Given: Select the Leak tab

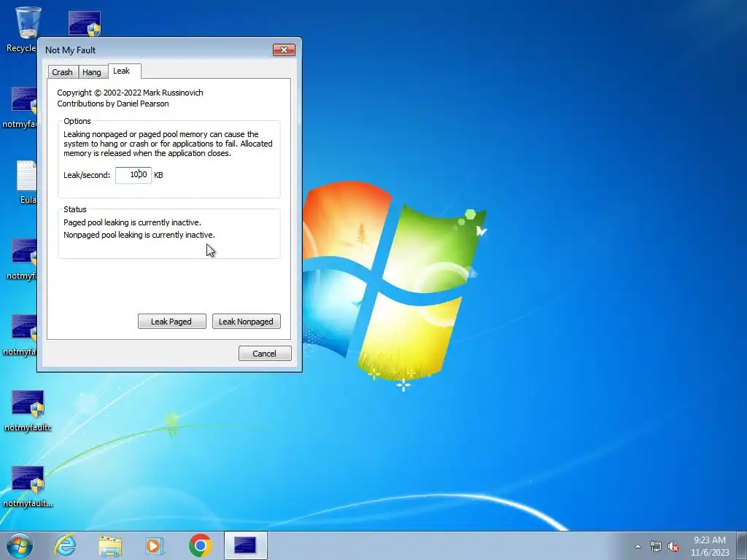Looking at the screenshot, I should point(124,71).
